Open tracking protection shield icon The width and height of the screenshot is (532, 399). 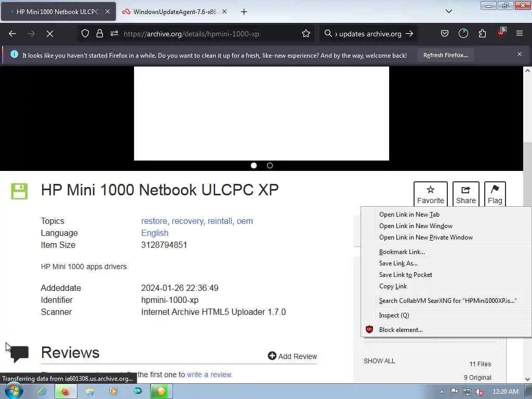coord(85,34)
